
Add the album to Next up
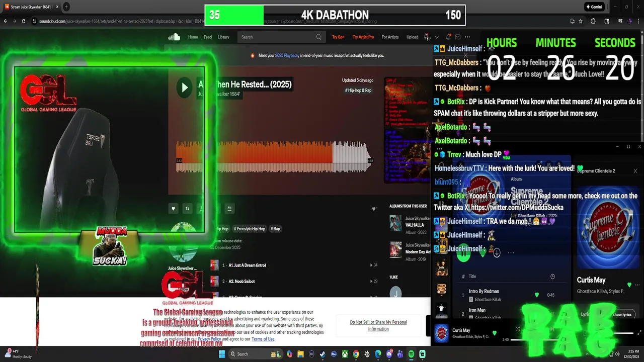coord(229,209)
